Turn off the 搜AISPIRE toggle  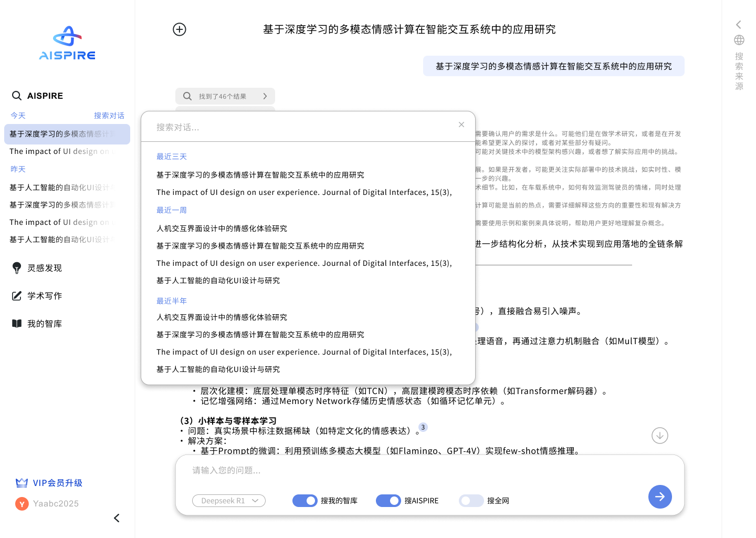pyautogui.click(x=388, y=501)
